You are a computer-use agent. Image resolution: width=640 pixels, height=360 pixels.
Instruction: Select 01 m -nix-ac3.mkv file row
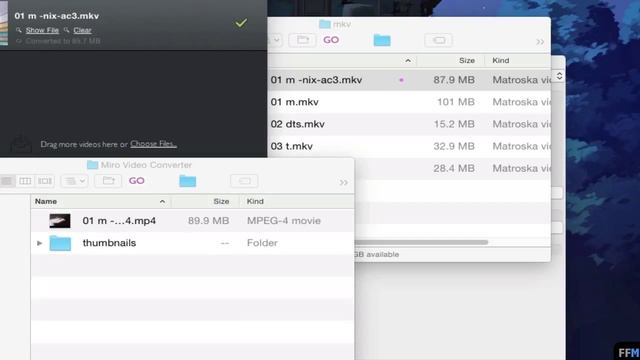(x=409, y=80)
